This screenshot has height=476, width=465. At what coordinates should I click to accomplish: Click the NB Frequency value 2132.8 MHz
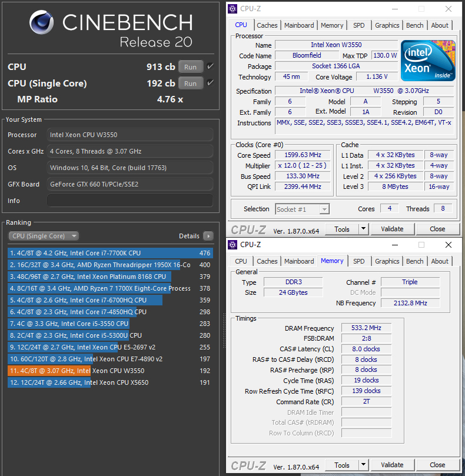[410, 303]
